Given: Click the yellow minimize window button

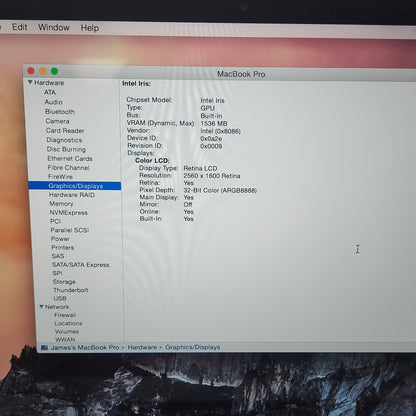Looking at the screenshot, I should point(43,71).
